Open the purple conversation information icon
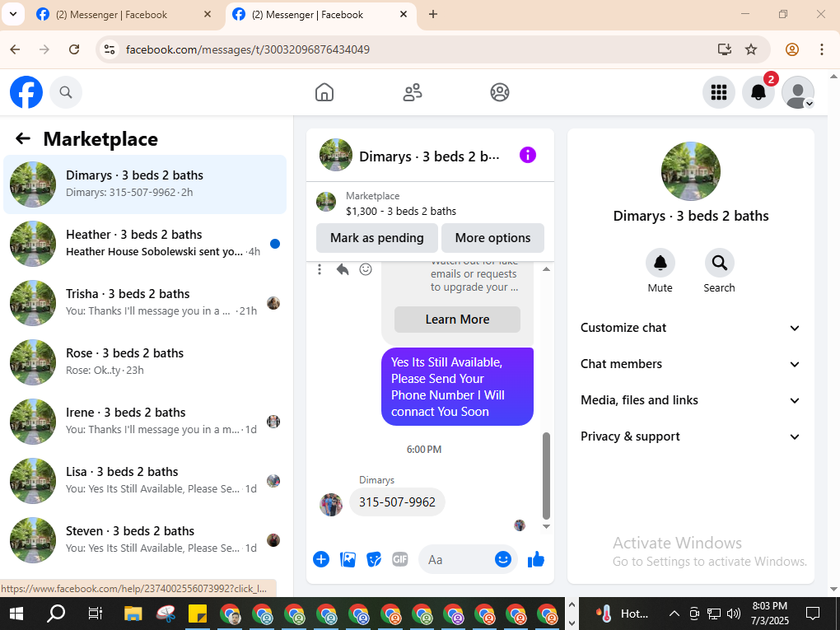The image size is (840, 630). coord(528,156)
